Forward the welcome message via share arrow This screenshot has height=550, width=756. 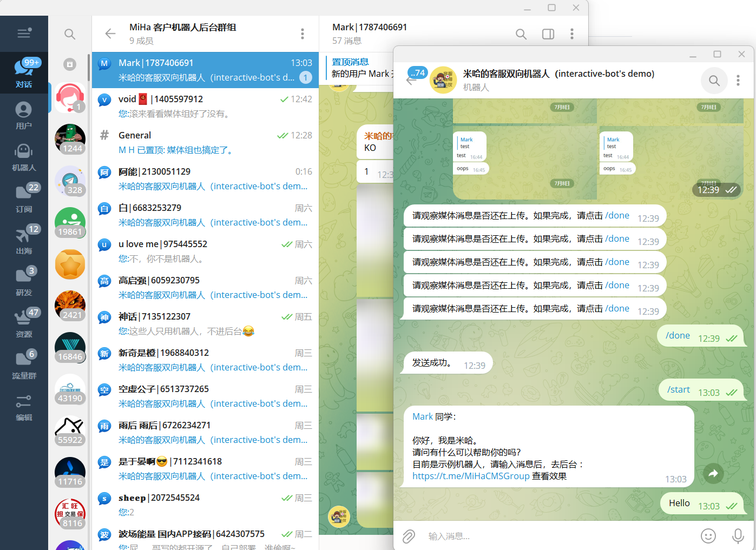pyautogui.click(x=713, y=473)
